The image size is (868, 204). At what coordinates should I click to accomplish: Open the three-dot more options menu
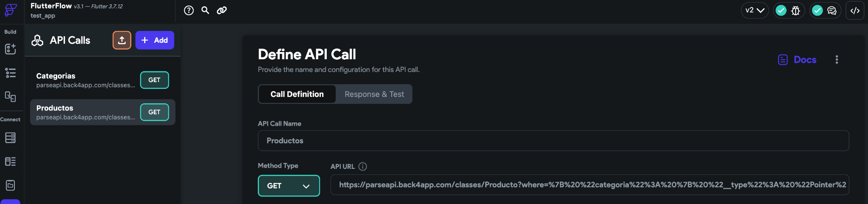(837, 60)
